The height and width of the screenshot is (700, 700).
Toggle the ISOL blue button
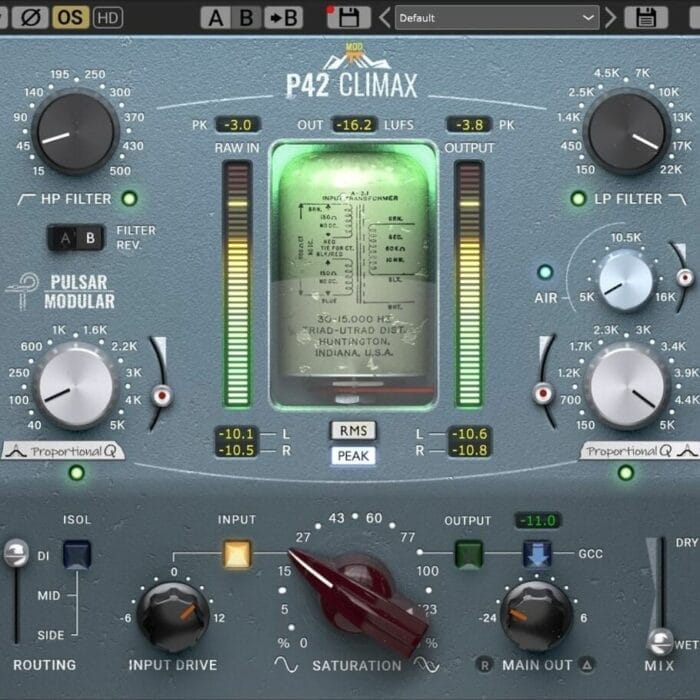77,554
